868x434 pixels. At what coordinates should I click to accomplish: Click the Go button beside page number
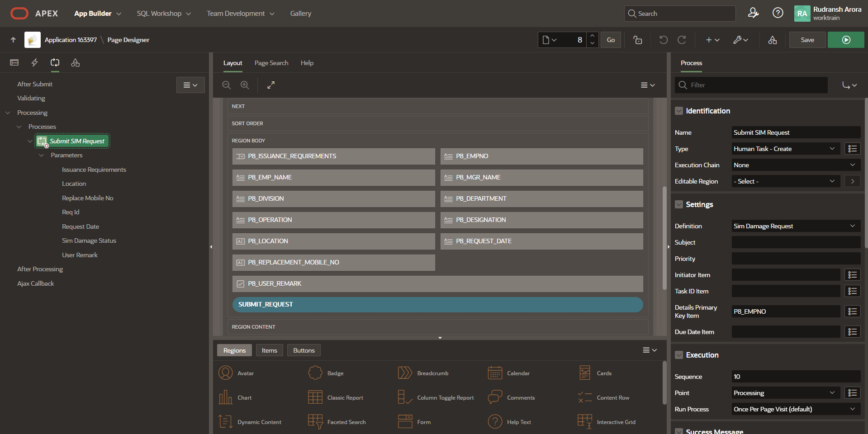point(611,40)
